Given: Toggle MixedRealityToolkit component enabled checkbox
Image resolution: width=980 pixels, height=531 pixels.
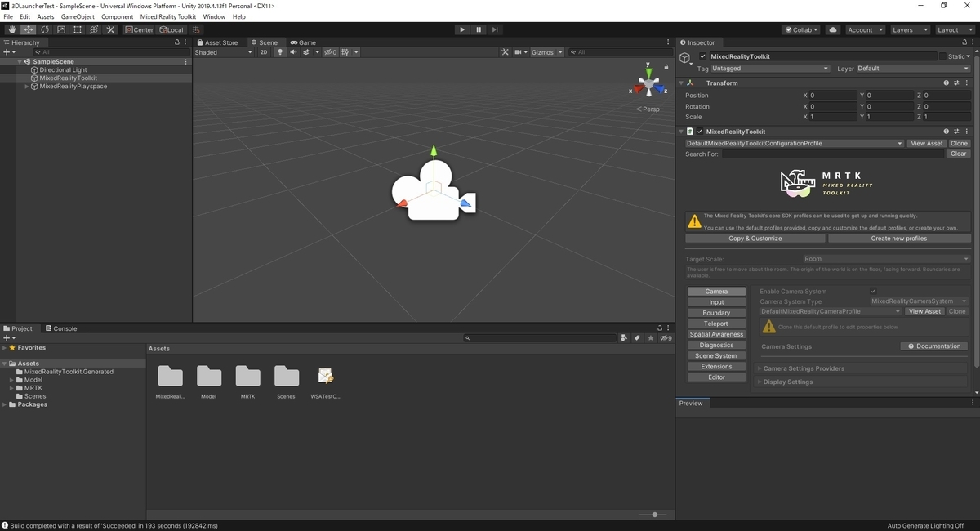Looking at the screenshot, I should pos(700,131).
